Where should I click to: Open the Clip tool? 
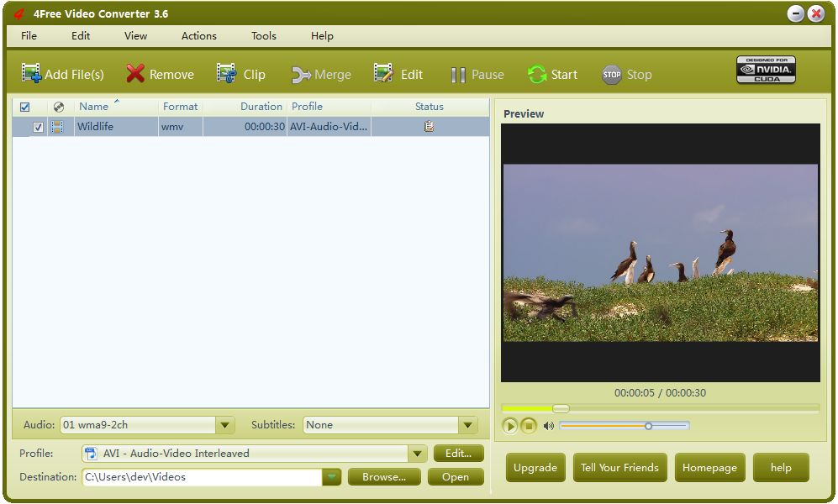(241, 74)
